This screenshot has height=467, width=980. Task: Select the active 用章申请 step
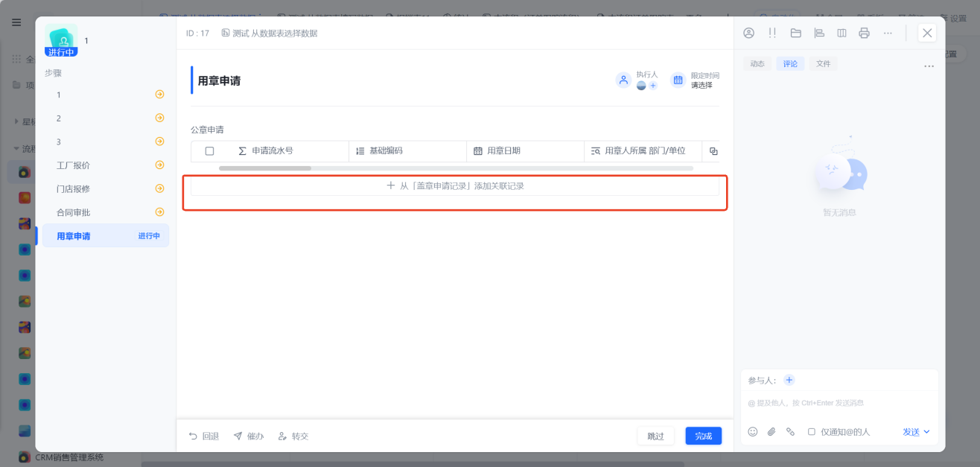106,236
